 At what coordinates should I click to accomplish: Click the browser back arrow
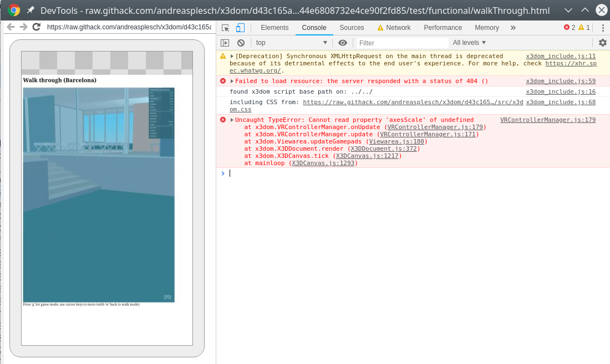pyautogui.click(x=10, y=27)
